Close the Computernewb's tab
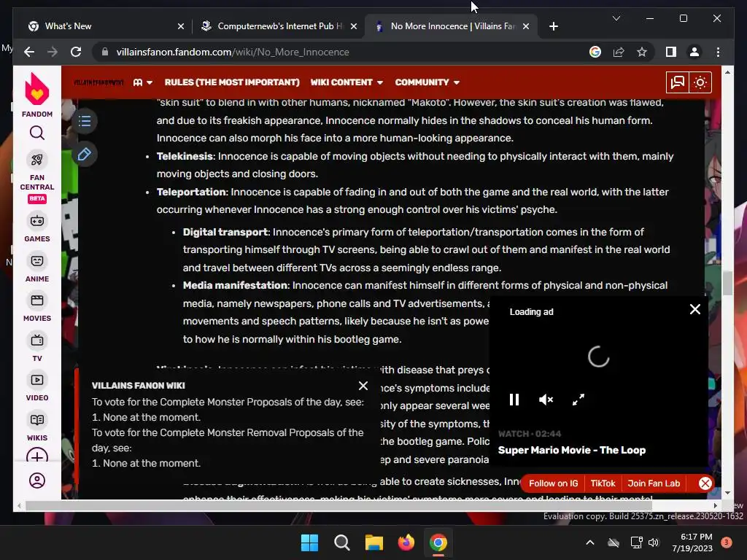This screenshot has height=560, width=747. (354, 26)
